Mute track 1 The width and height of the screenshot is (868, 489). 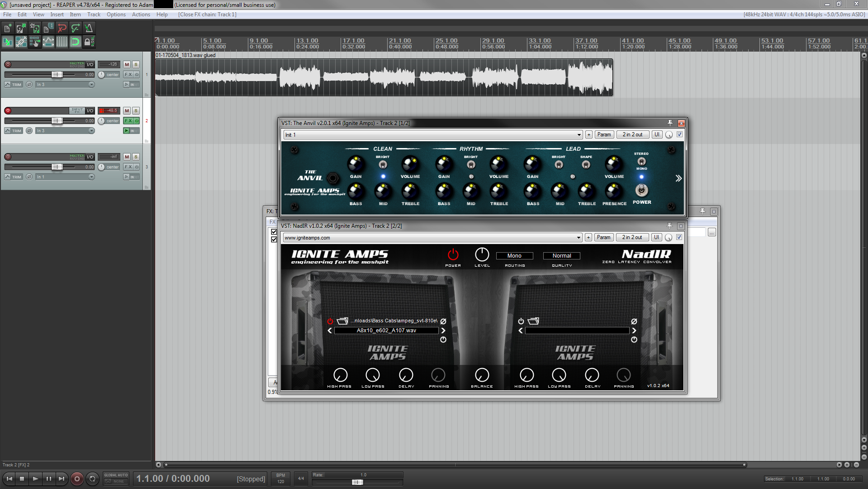coord(127,65)
